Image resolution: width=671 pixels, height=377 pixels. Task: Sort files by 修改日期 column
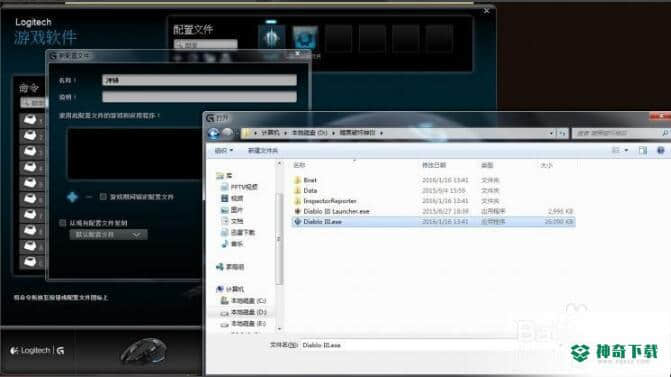tap(434, 165)
